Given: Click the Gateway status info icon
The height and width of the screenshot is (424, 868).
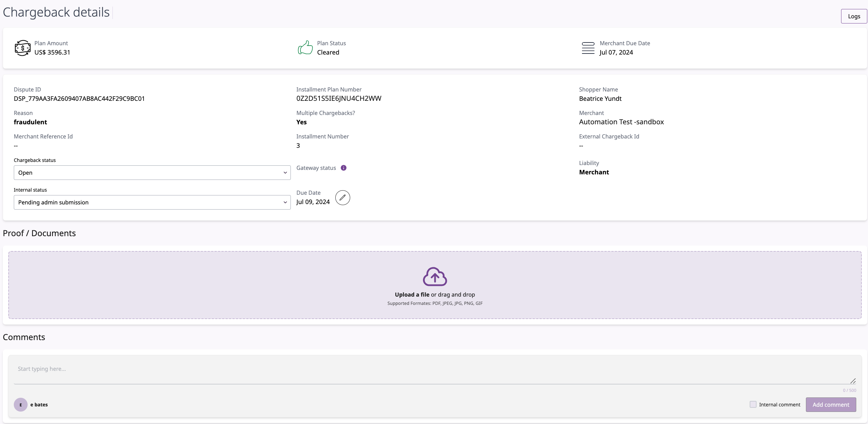Looking at the screenshot, I should click(344, 168).
